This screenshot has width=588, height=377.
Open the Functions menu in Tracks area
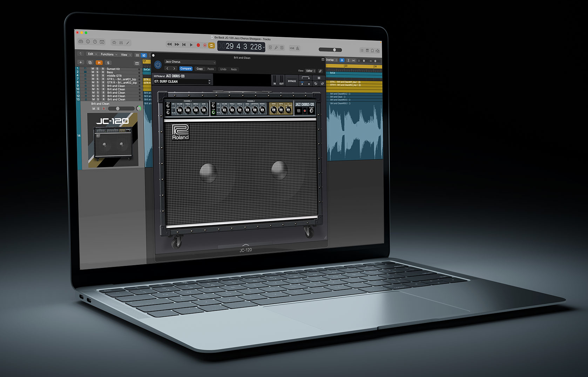click(109, 54)
